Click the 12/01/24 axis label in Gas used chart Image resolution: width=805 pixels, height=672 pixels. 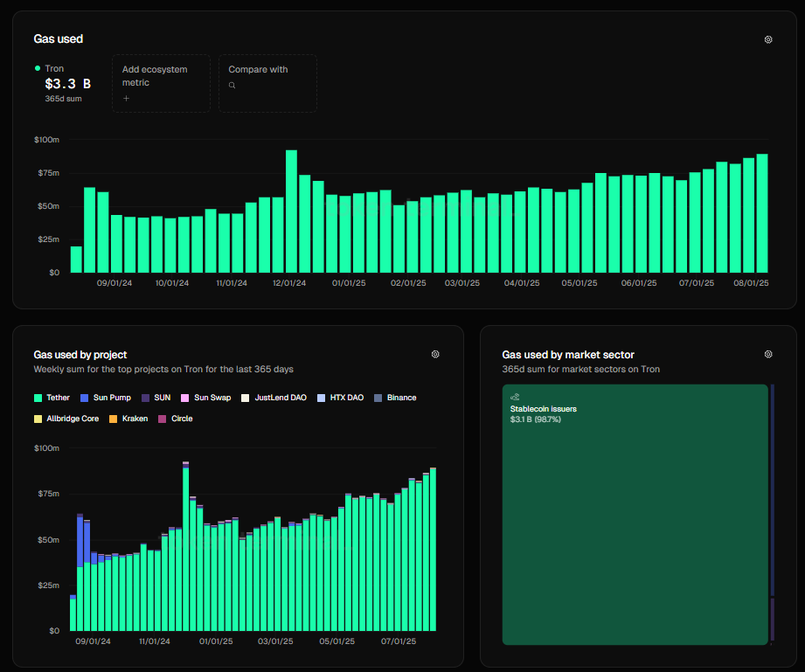coord(289,283)
